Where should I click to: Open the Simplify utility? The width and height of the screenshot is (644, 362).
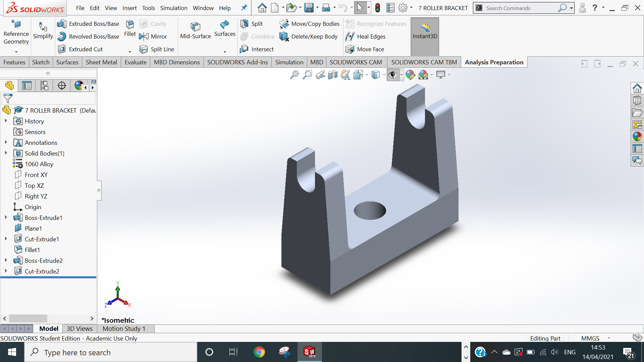43,30
